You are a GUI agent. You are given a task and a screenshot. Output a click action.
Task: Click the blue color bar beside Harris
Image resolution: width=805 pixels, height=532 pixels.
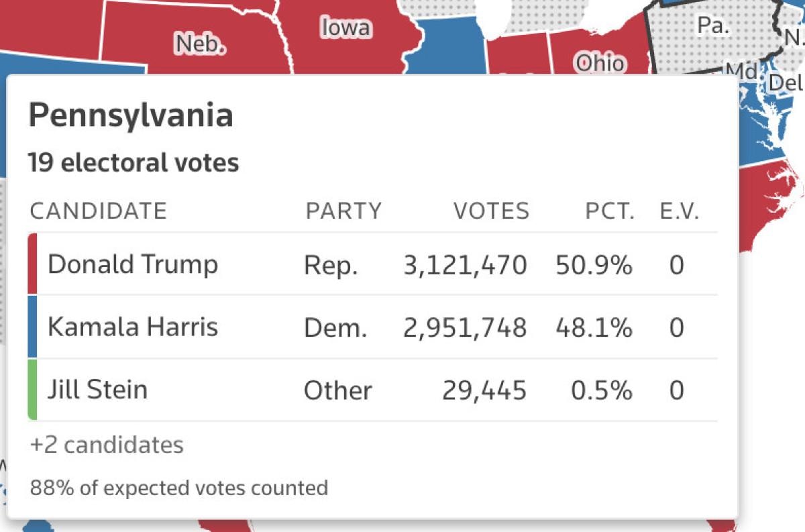coord(32,327)
